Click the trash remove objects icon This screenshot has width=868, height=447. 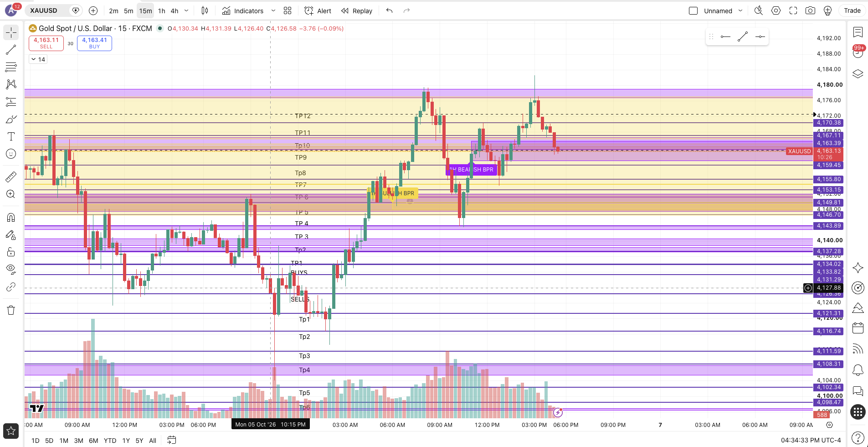(x=11, y=310)
